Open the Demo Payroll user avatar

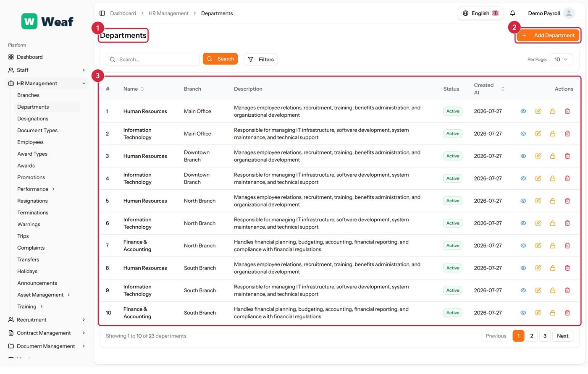(569, 13)
